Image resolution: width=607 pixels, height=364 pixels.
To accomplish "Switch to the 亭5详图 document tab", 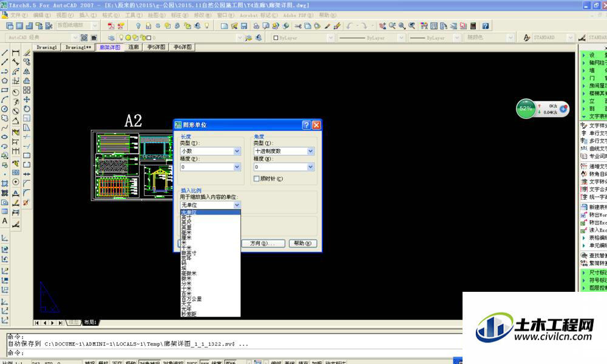I will click(156, 47).
